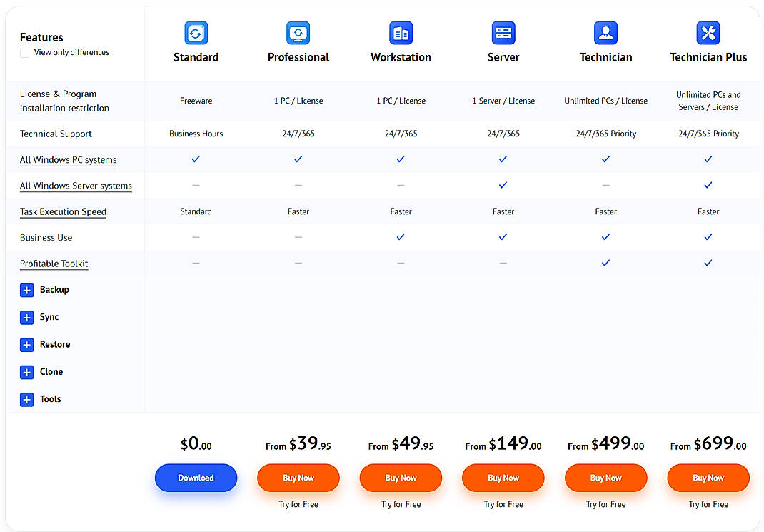Click the Technician edition person icon

pyautogui.click(x=605, y=33)
